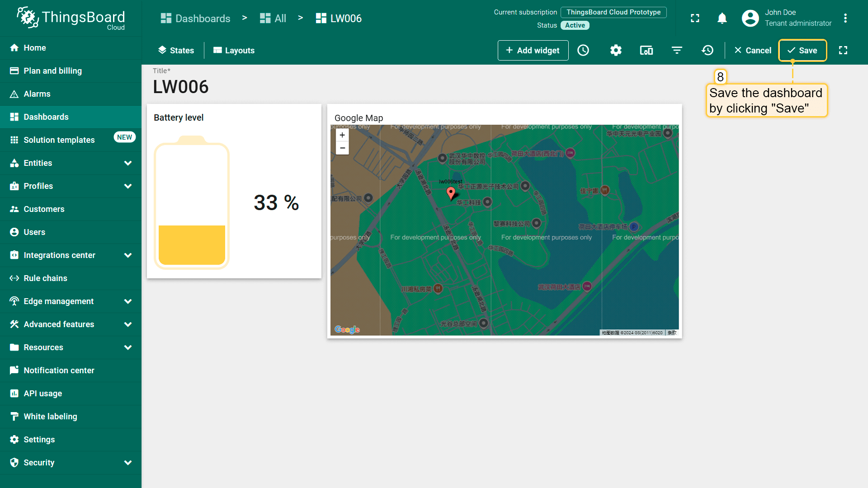Click the Add widget button
868x488 pixels.
pyautogui.click(x=533, y=50)
